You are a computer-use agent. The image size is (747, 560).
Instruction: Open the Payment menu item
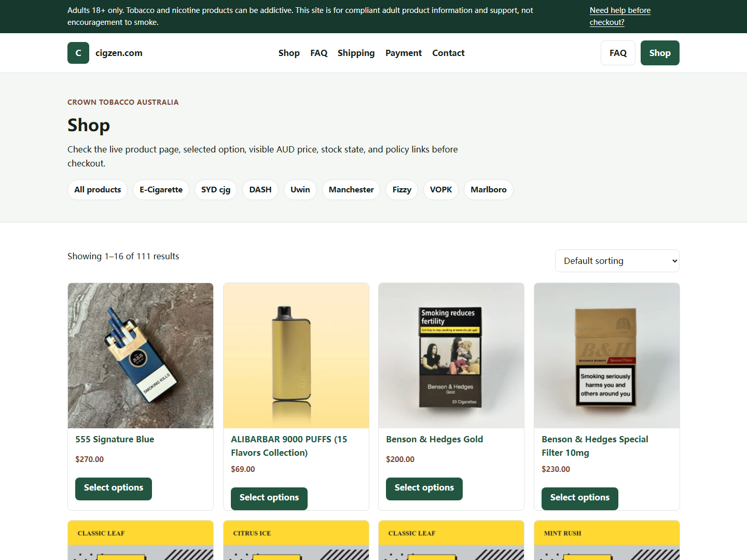pos(404,53)
